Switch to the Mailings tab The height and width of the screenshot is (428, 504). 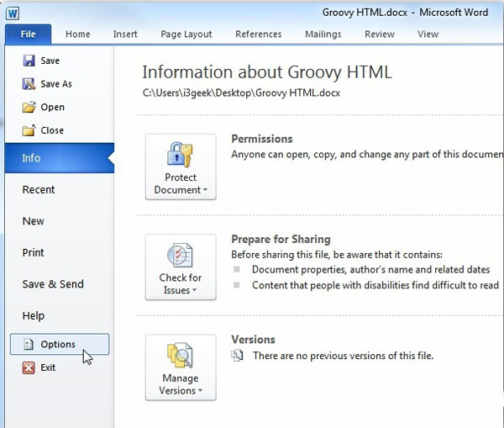click(323, 34)
